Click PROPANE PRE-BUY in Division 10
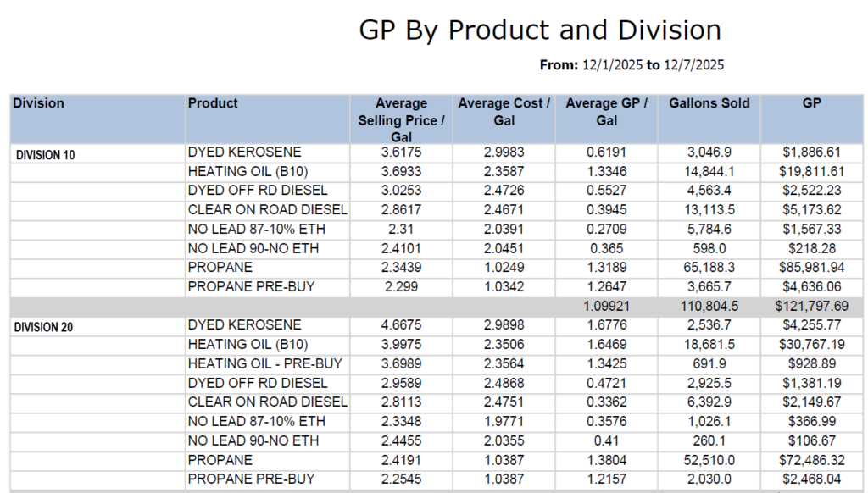 [251, 286]
